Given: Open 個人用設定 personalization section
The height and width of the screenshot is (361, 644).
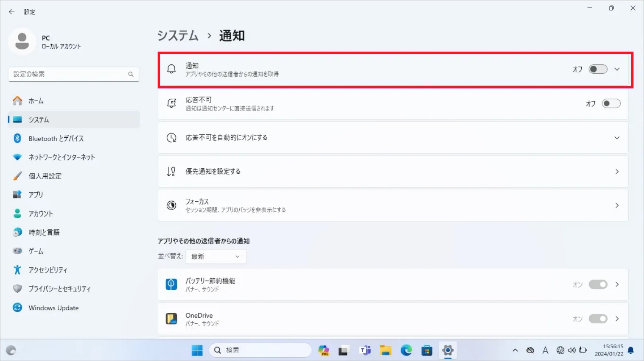Looking at the screenshot, I should point(45,175).
